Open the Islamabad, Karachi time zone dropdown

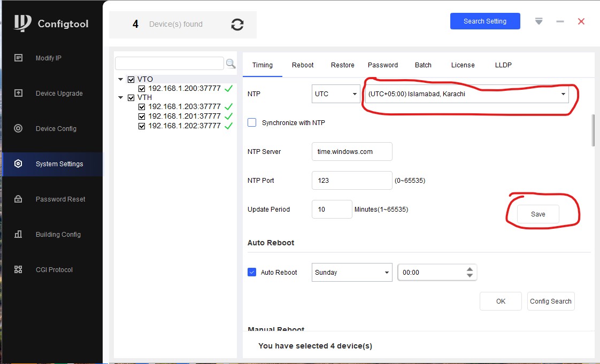[x=465, y=94]
